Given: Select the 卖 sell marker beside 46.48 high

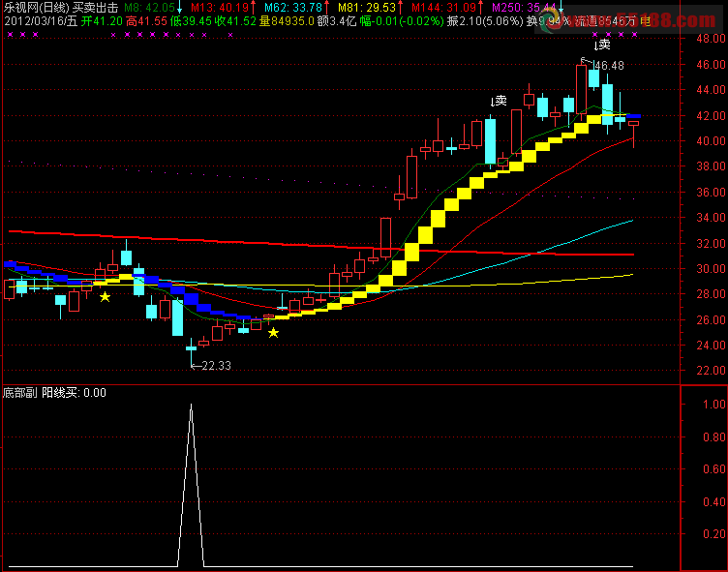Looking at the screenshot, I should 603,45.
